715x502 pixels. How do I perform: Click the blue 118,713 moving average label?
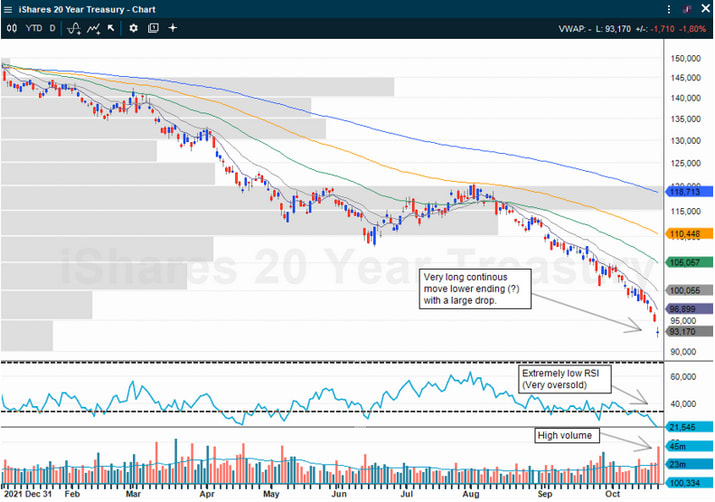[x=689, y=192]
